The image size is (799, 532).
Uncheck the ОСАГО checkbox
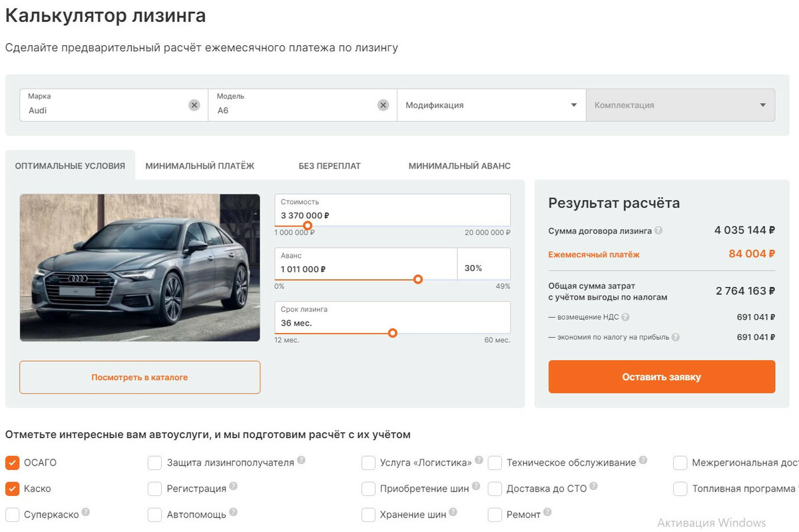pyautogui.click(x=13, y=463)
